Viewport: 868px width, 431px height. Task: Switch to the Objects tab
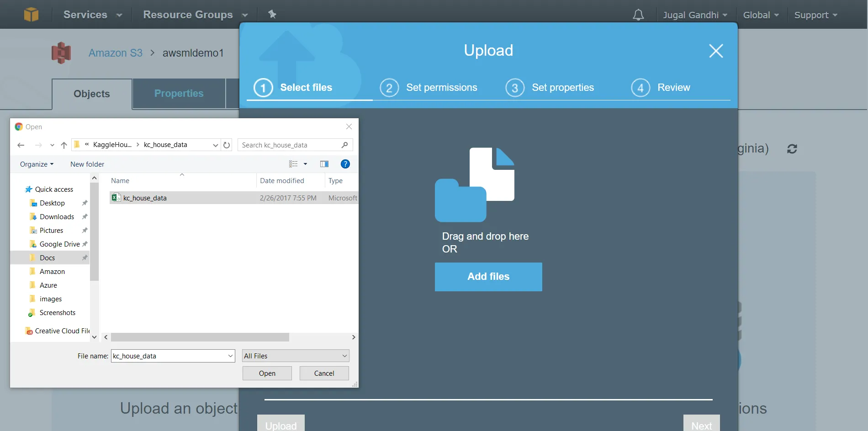92,94
